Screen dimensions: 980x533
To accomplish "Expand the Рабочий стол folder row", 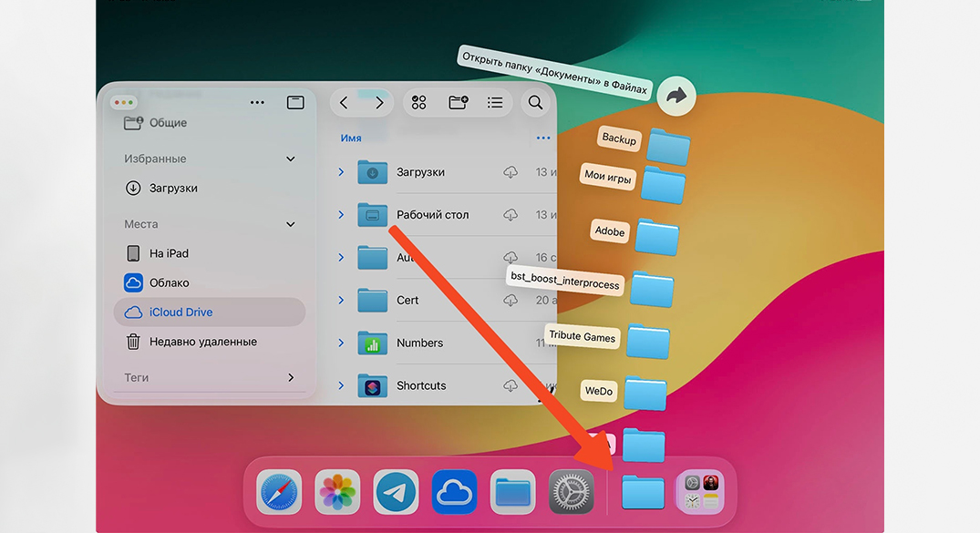I will 341,215.
